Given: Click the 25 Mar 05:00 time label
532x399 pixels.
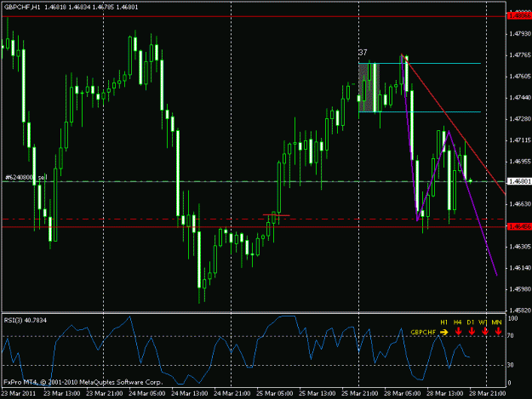Looking at the screenshot, I should point(275,394).
